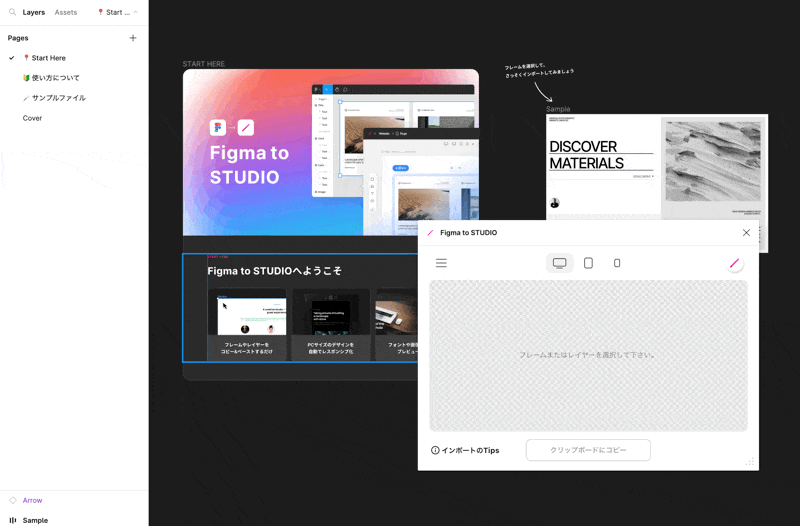Open the インポートのTips link
The image size is (800, 526).
coord(465,450)
